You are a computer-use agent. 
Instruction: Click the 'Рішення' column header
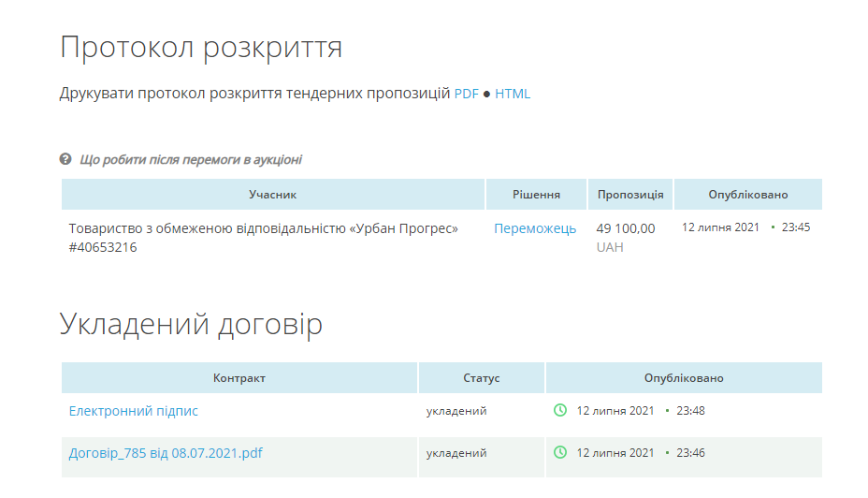click(x=536, y=195)
